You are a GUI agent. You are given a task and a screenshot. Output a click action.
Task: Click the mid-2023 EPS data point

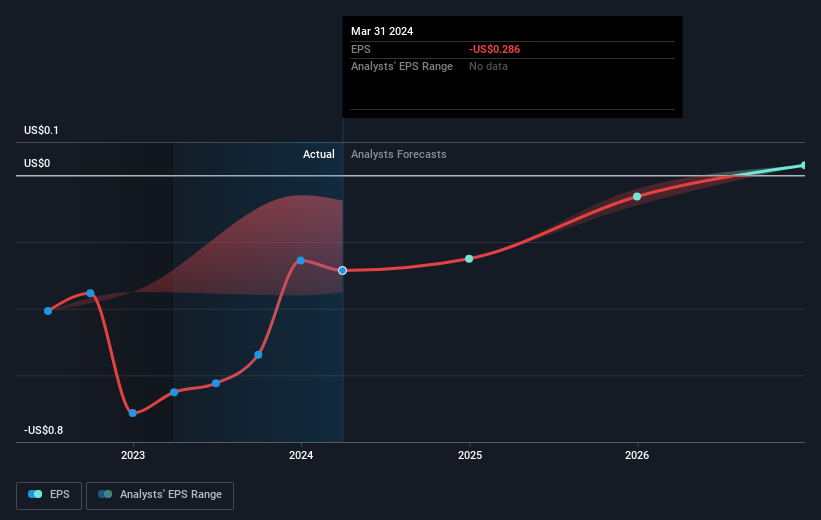click(216, 383)
